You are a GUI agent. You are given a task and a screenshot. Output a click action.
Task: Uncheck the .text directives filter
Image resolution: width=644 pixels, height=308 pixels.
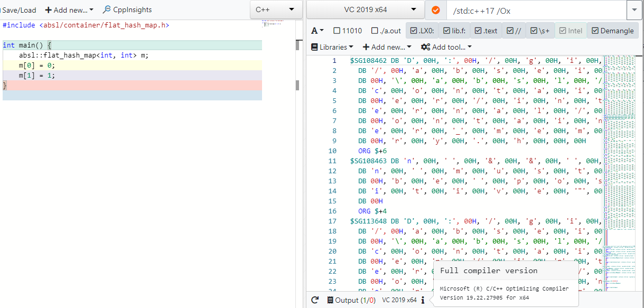click(485, 30)
